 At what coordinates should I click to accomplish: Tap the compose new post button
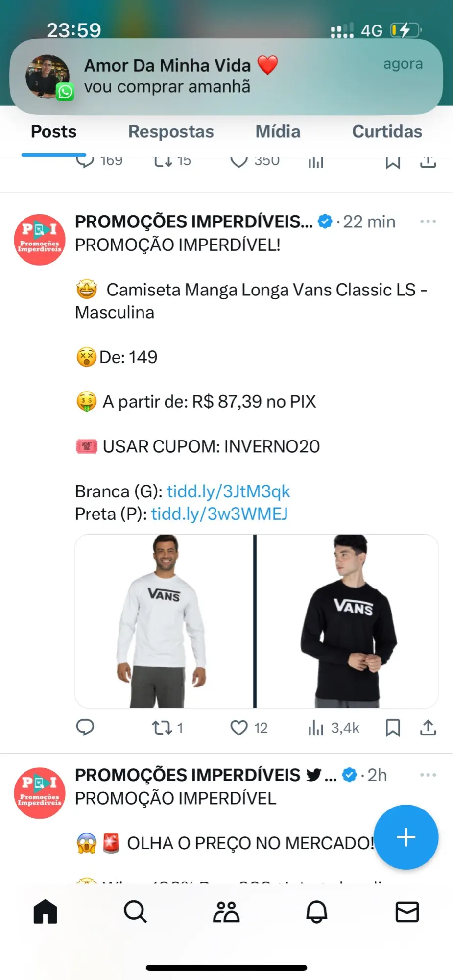(x=406, y=837)
